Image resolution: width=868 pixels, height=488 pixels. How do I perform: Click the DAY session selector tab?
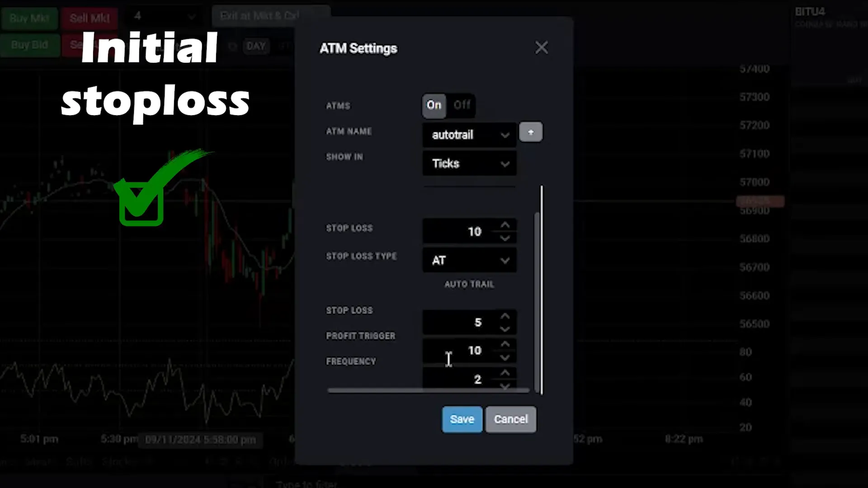[x=256, y=45]
